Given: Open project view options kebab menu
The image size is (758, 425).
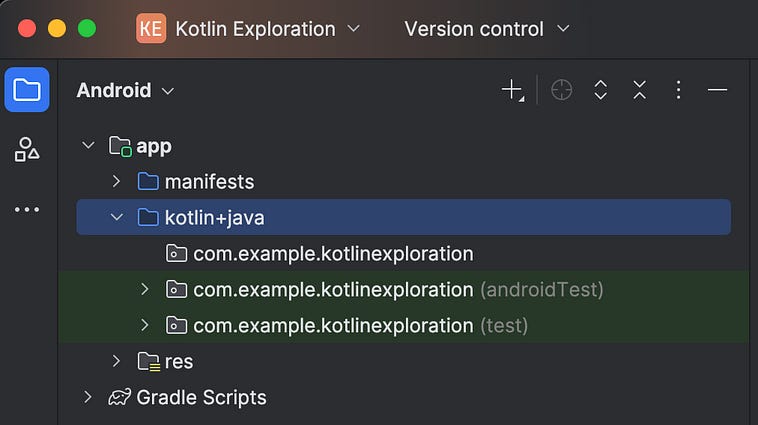Looking at the screenshot, I should (x=678, y=90).
